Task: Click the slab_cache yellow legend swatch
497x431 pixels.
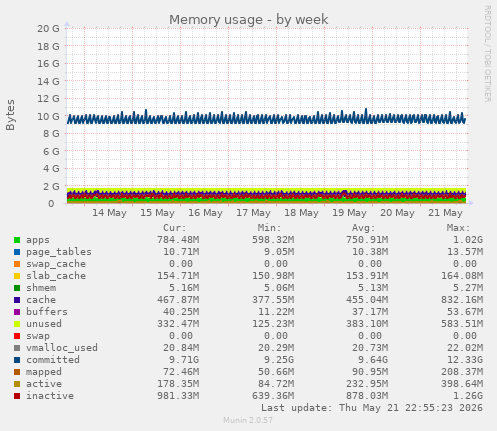Action: tap(17, 276)
